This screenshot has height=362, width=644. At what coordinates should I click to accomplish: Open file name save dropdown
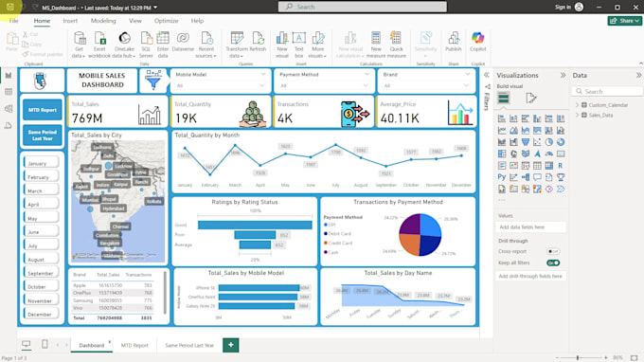coord(155,8)
